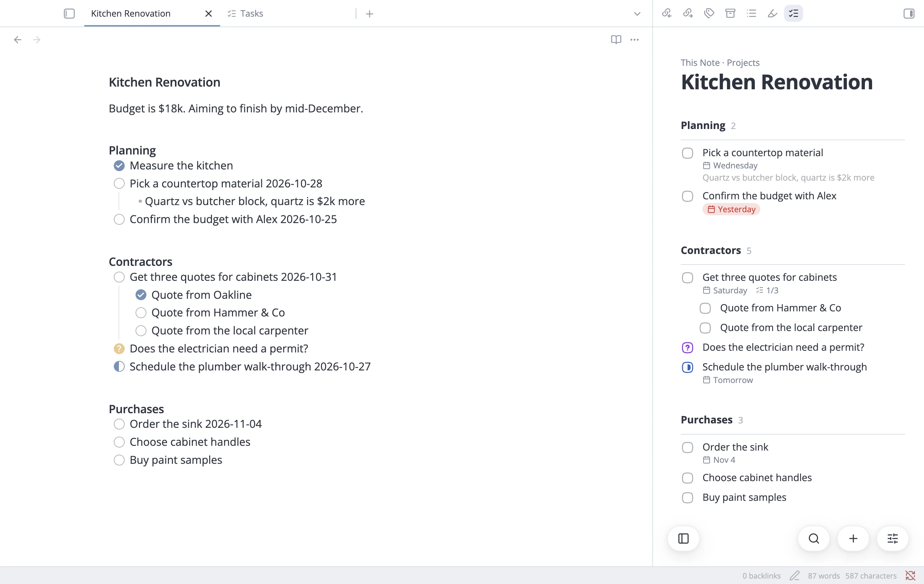This screenshot has height=584, width=924.
Task: Collapse the Contractors section in Tasks panel
Action: [711, 250]
